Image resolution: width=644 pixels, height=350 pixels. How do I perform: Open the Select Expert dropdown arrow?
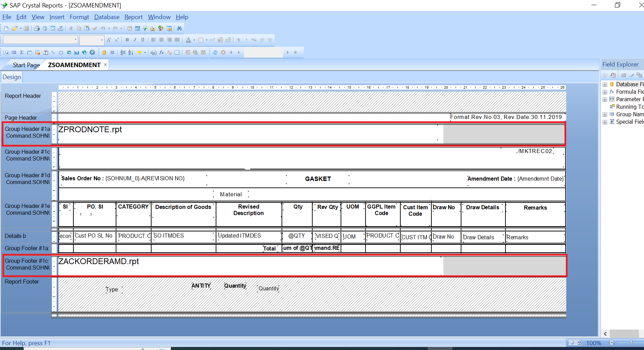click(145, 52)
